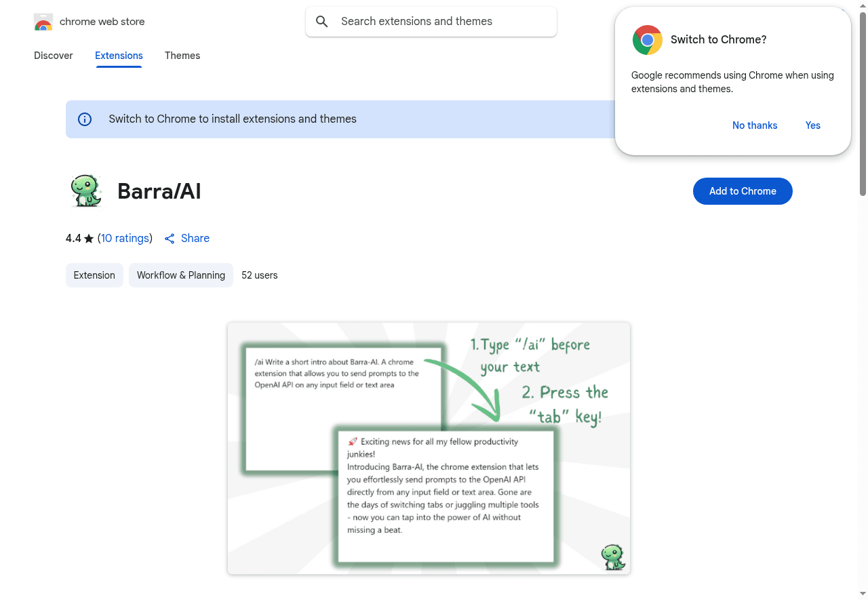Click the Share link
The image size is (868, 600).
[195, 239]
